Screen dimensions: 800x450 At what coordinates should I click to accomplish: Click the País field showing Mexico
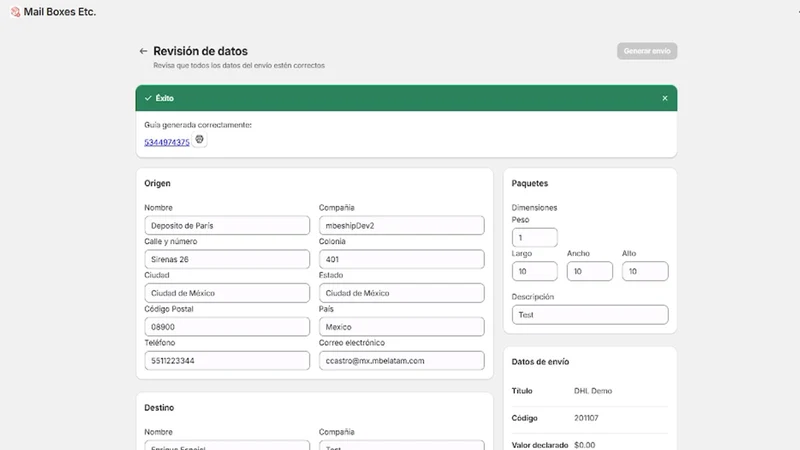402,327
